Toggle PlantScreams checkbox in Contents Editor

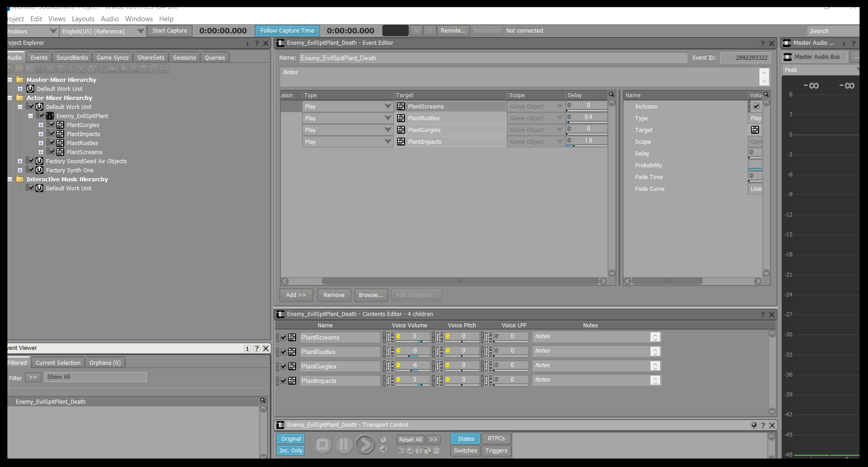pos(283,337)
